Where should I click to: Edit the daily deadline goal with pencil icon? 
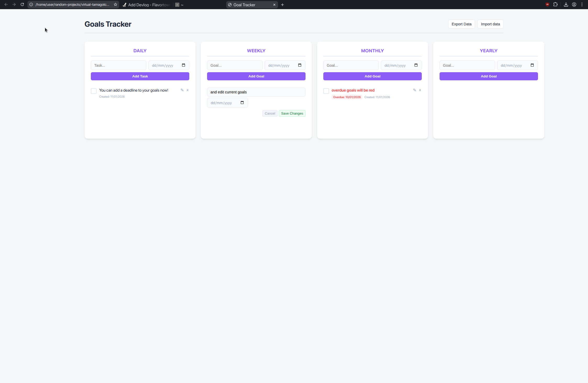click(182, 90)
